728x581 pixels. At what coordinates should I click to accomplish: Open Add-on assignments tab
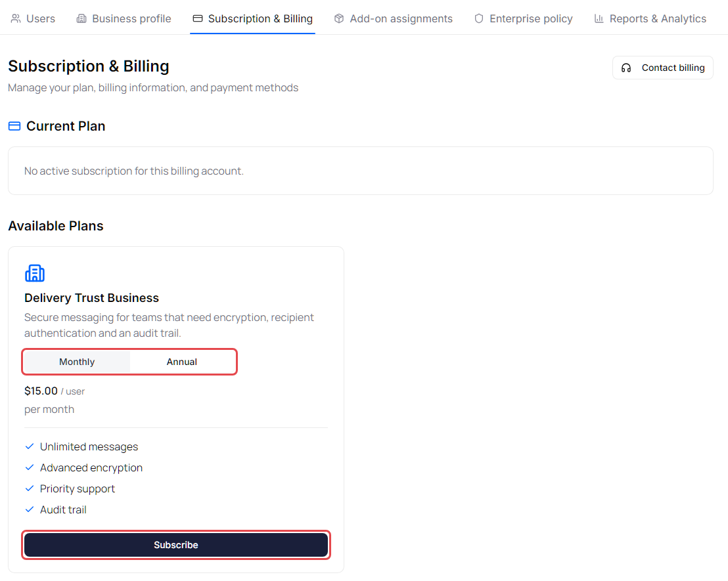pyautogui.click(x=393, y=18)
